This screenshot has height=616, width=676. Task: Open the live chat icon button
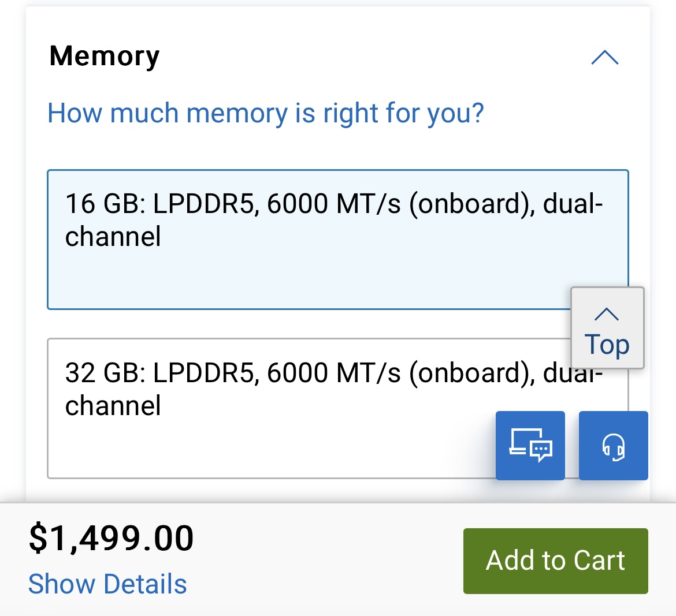coord(530,446)
